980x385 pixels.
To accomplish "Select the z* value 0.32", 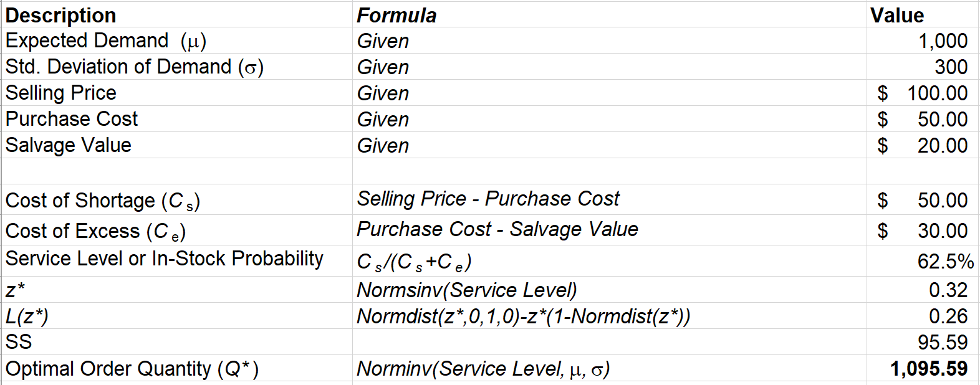I will pyautogui.click(x=923, y=290).
